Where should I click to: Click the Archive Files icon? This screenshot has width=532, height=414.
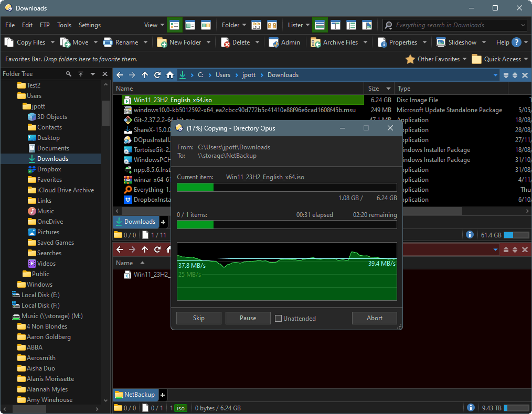tap(316, 42)
